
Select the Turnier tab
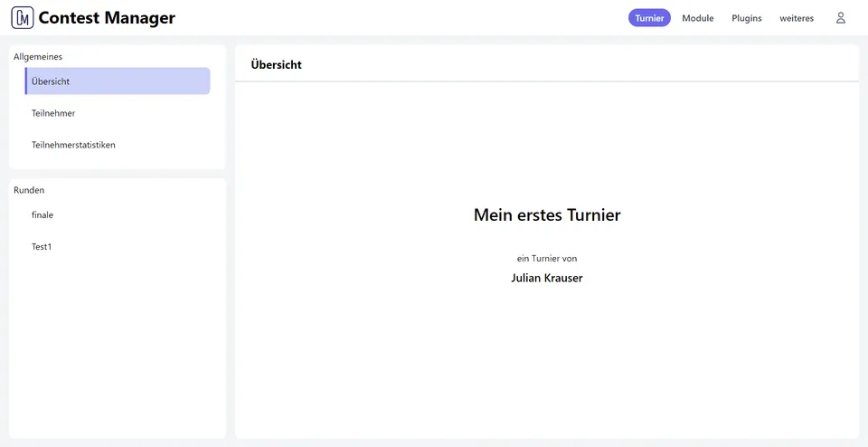click(x=649, y=18)
